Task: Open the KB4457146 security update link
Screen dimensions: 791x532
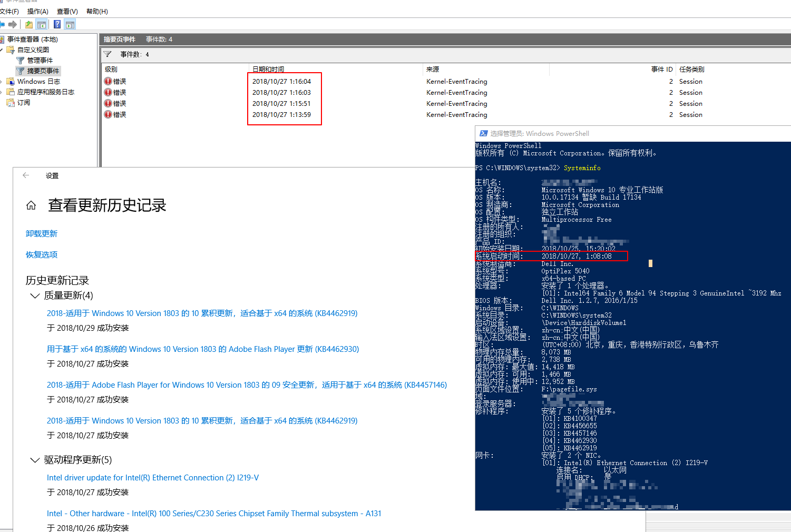Action: coord(247,385)
